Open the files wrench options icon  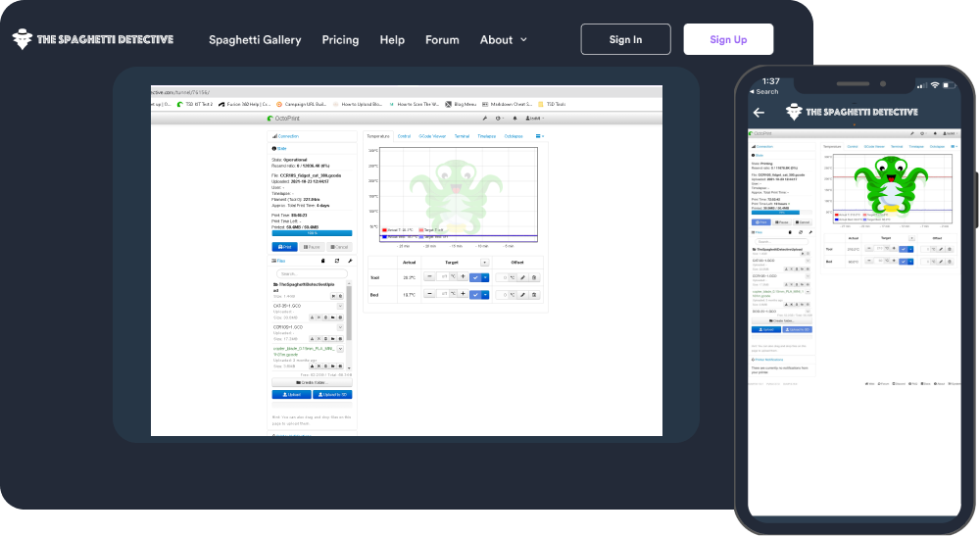coord(350,261)
